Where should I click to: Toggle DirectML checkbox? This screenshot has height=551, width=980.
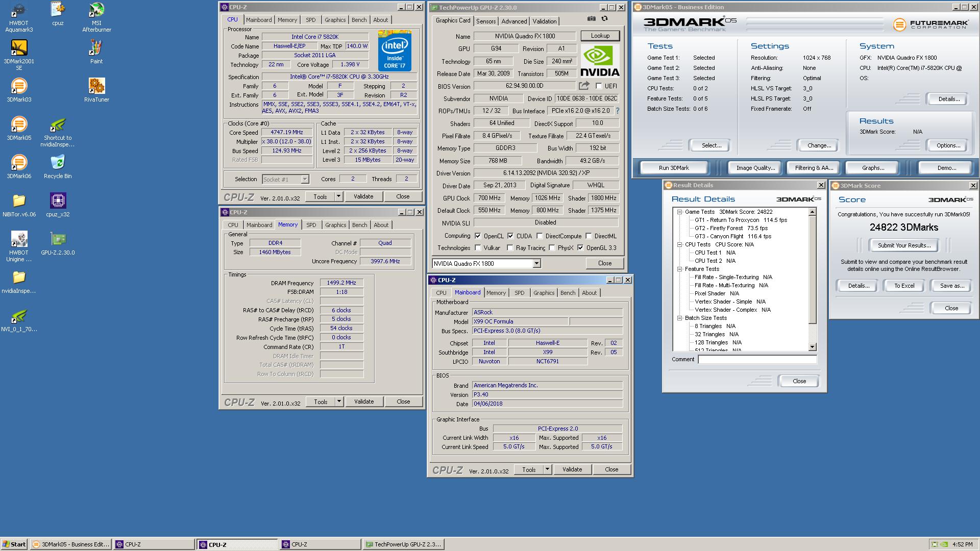589,236
